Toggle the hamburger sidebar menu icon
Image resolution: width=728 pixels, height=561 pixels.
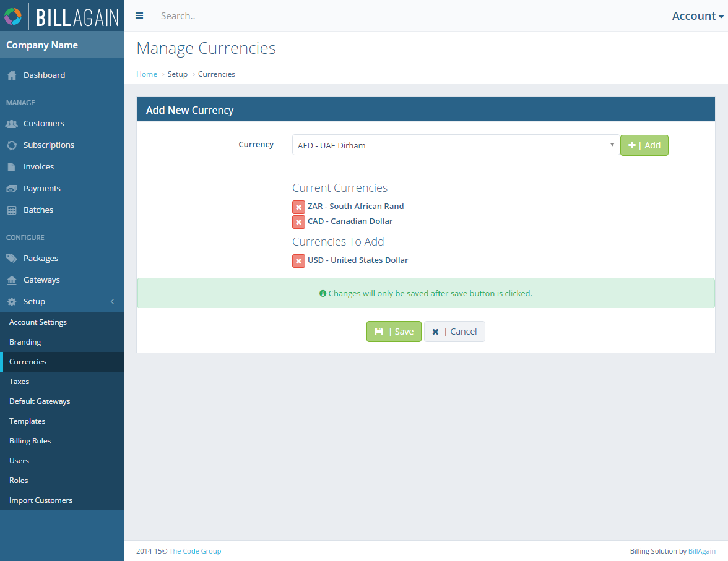(x=139, y=15)
